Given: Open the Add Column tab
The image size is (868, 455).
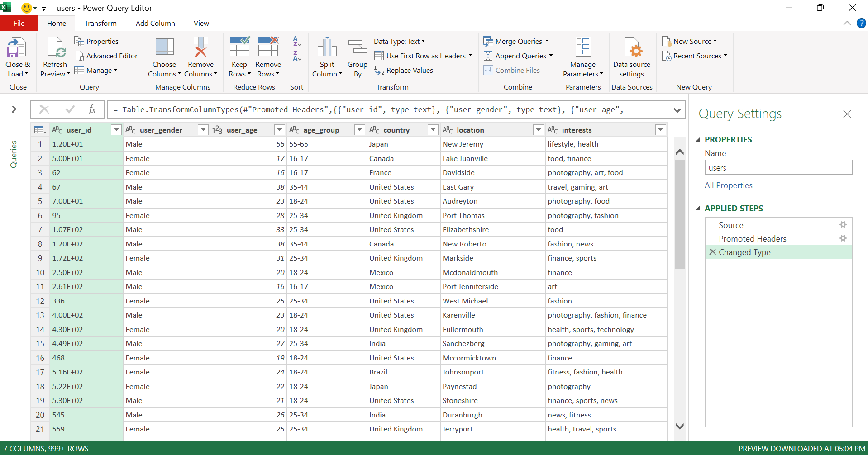Looking at the screenshot, I should tap(155, 24).
